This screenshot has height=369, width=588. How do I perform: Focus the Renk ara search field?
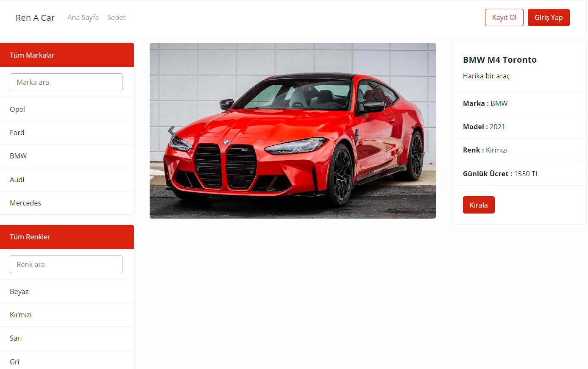coord(66,264)
